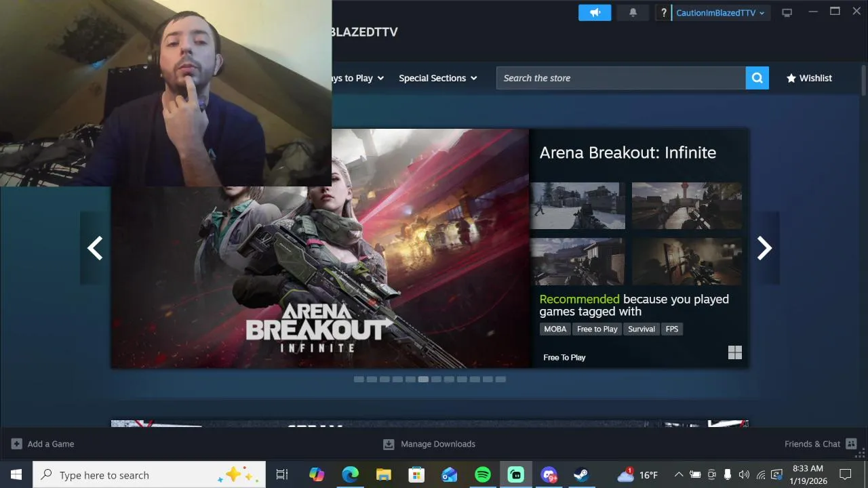
Task: Select the MOBA tag
Action: 555,329
